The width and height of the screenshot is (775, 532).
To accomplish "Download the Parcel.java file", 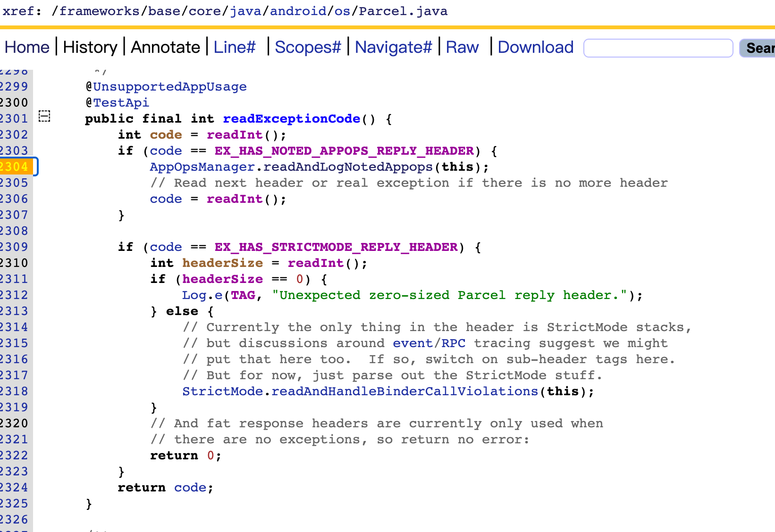I will 536,47.
